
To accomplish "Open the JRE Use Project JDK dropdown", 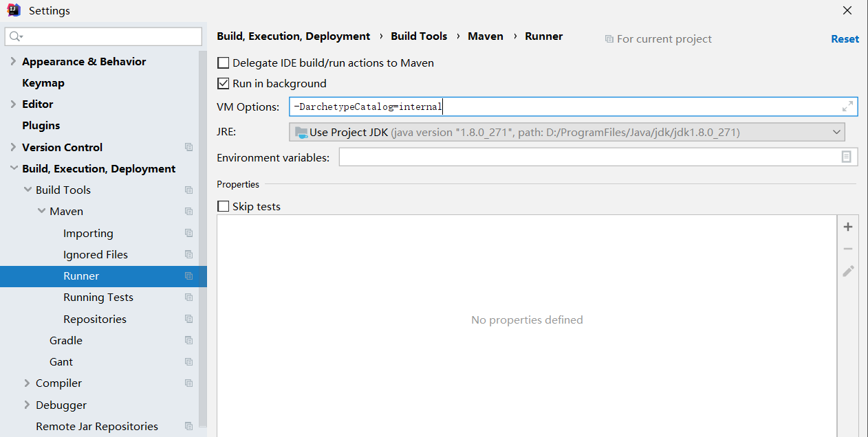I will point(567,132).
